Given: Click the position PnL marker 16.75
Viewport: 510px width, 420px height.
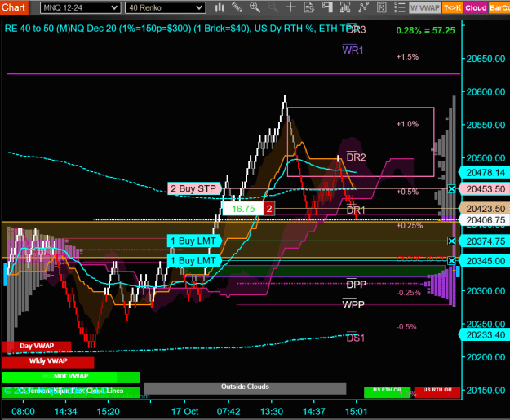Looking at the screenshot, I should pos(243,209).
